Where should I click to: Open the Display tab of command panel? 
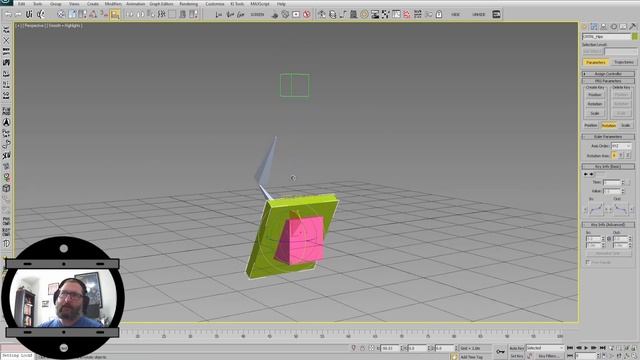[x=623, y=27]
